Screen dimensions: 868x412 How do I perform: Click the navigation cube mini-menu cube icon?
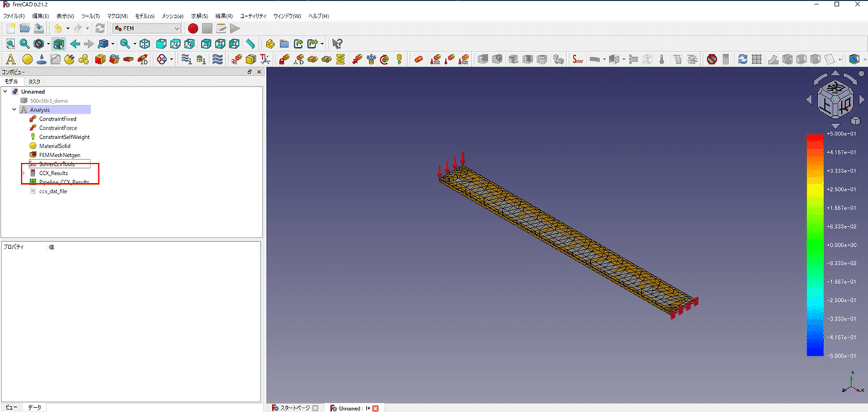point(855,119)
